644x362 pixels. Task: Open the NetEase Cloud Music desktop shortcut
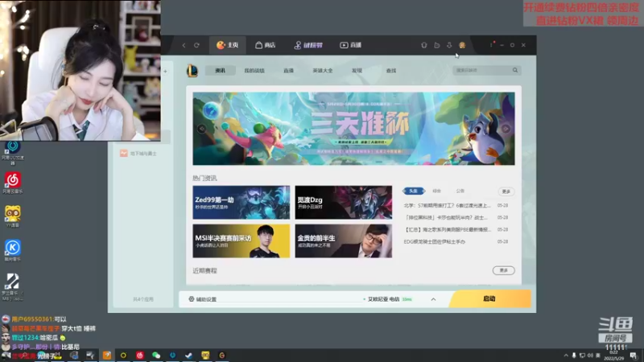click(x=13, y=183)
